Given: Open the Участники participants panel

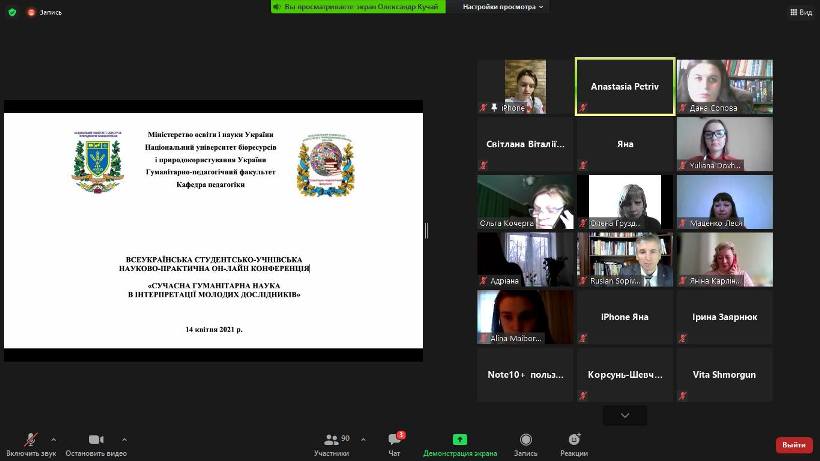Looking at the screenshot, I should (x=332, y=445).
